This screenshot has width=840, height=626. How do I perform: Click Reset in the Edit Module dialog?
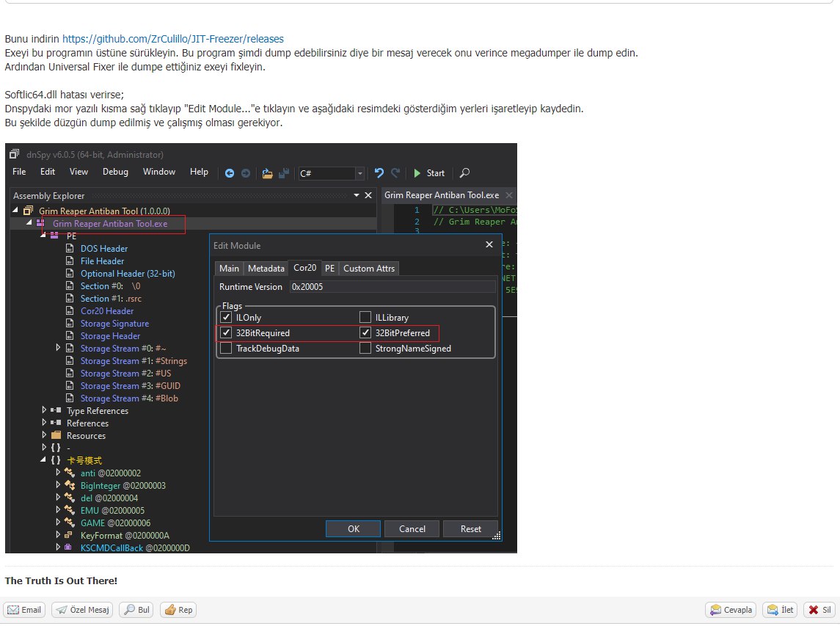click(471, 528)
